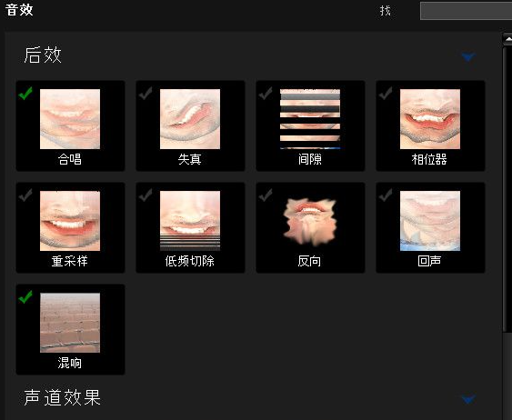Screen dimensions: 512x420
Task: Select the 重采样 resample effect thumbnail
Action: coord(70,221)
